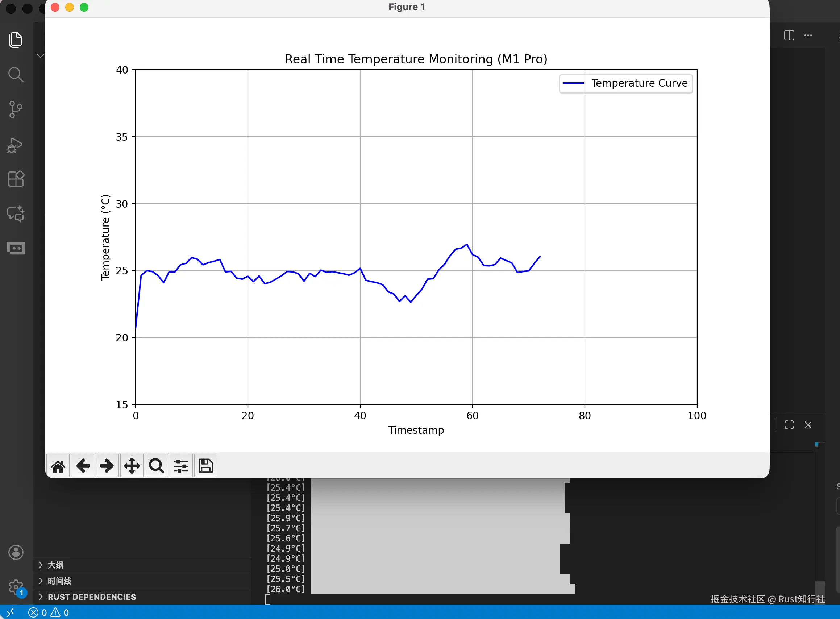Open the Accounts menu icon
The height and width of the screenshot is (619, 840).
pos(16,552)
